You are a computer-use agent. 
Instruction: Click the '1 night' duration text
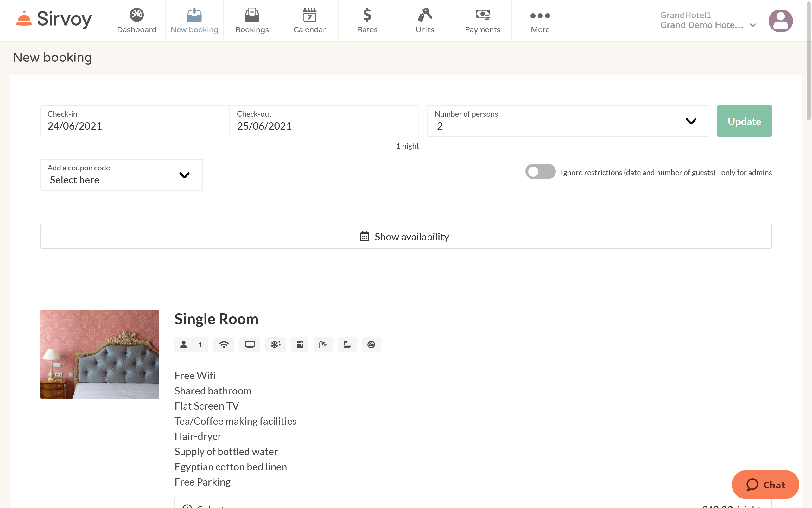(408, 146)
